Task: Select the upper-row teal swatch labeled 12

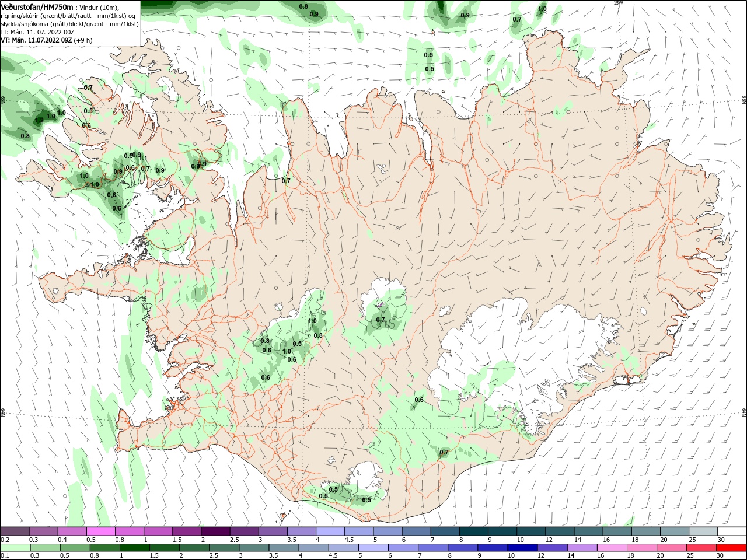Action: tap(560, 531)
